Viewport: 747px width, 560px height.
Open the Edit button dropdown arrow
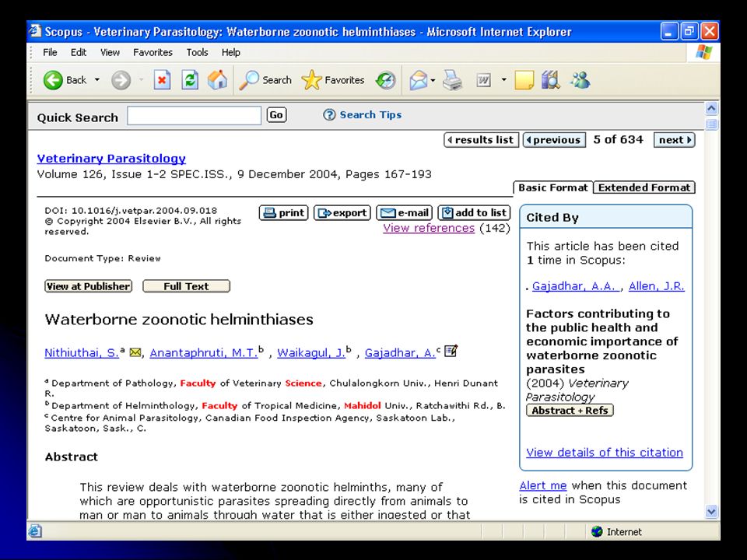[x=504, y=80]
